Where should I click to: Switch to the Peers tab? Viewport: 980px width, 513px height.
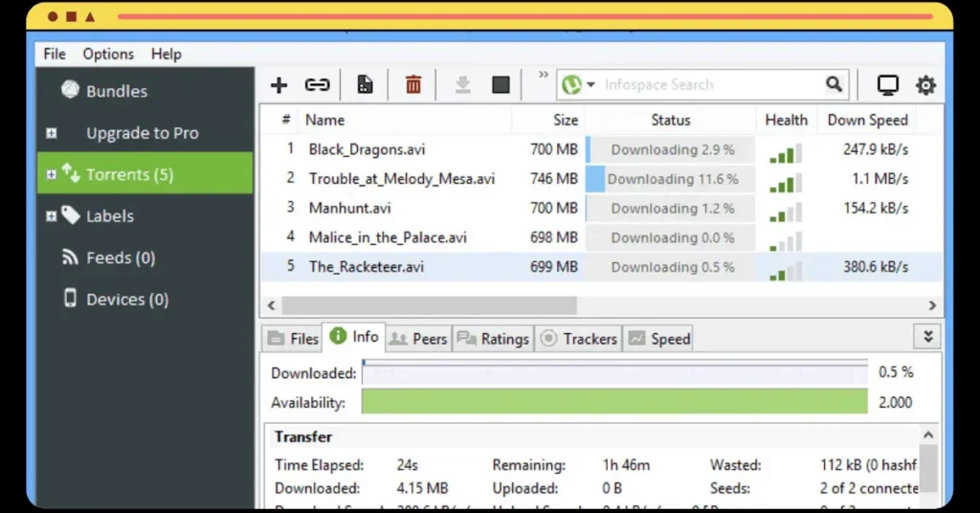pyautogui.click(x=418, y=339)
